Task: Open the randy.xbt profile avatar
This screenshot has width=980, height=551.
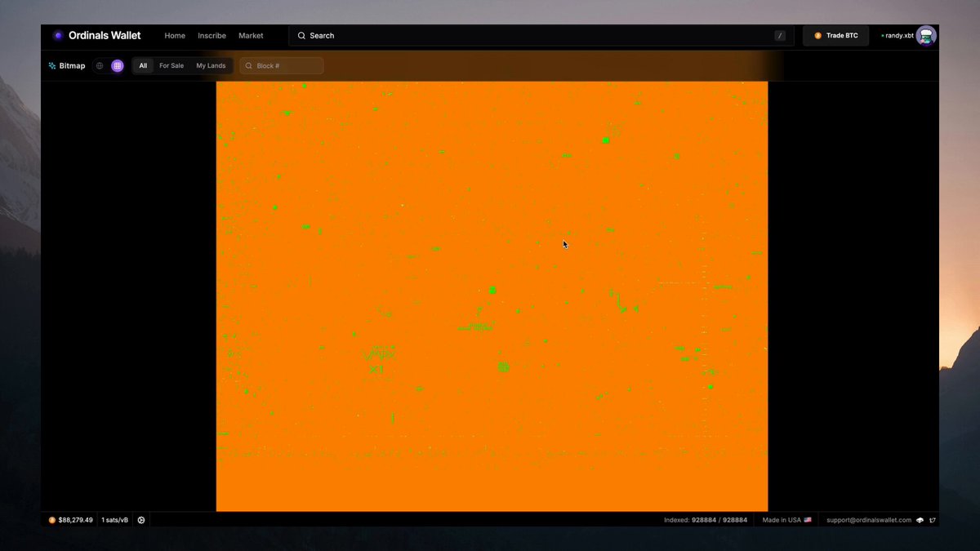Action: point(925,36)
